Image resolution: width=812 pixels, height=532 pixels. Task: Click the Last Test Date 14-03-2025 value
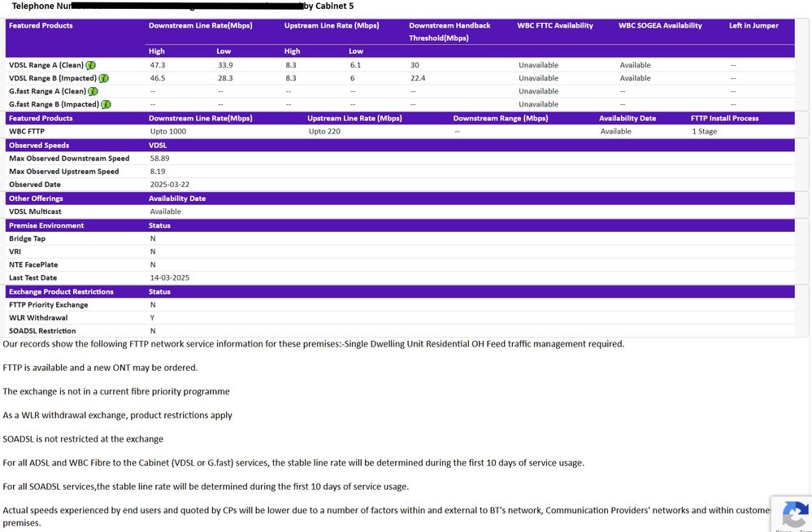169,278
